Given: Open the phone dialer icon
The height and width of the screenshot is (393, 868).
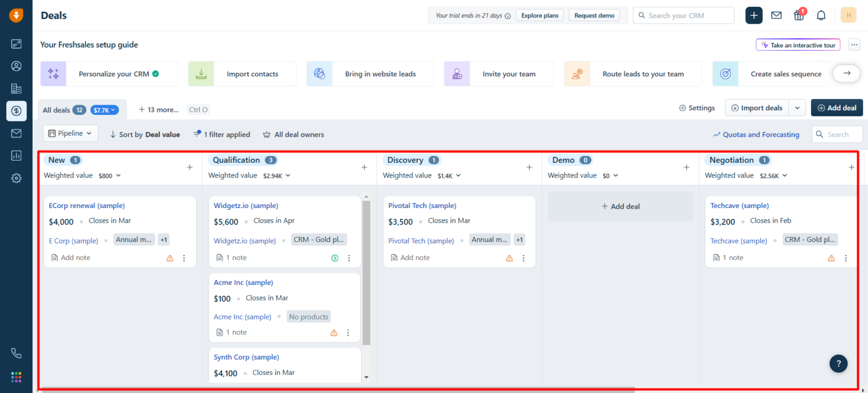Looking at the screenshot, I should pos(16,353).
